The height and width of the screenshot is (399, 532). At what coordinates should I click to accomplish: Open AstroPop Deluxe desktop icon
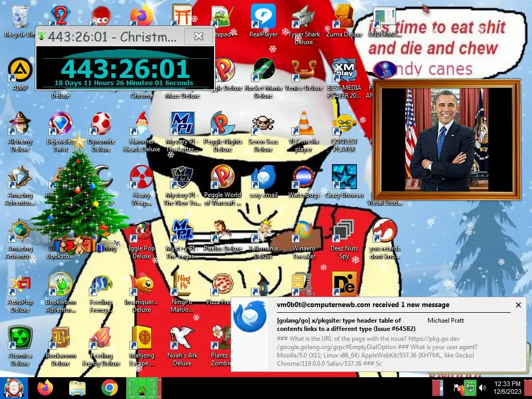(20, 292)
